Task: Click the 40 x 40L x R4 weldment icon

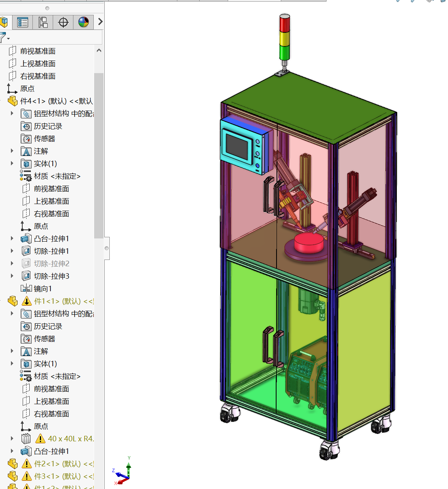Action: pos(26,439)
